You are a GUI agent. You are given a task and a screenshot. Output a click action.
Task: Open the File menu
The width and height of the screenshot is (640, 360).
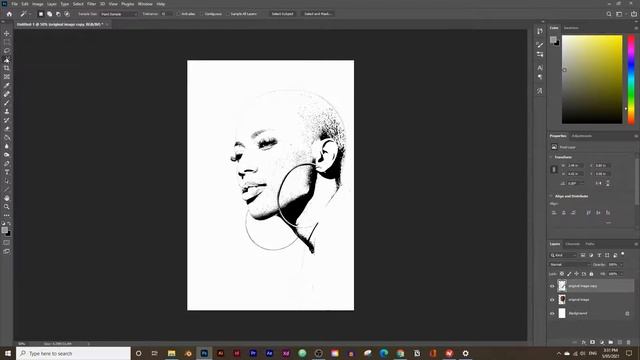click(14, 4)
